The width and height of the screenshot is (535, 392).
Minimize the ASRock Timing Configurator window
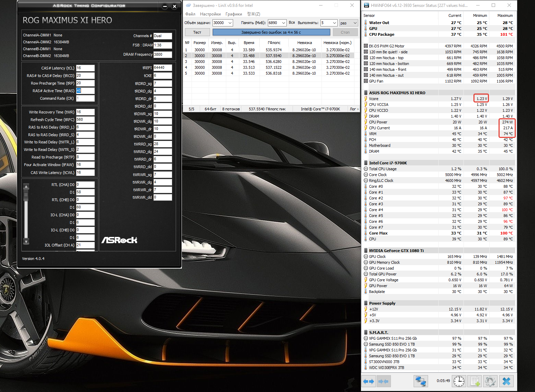point(165,7)
